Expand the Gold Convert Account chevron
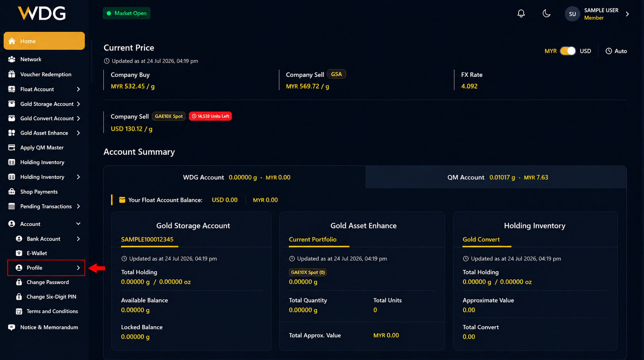The height and width of the screenshot is (360, 644). tap(78, 119)
